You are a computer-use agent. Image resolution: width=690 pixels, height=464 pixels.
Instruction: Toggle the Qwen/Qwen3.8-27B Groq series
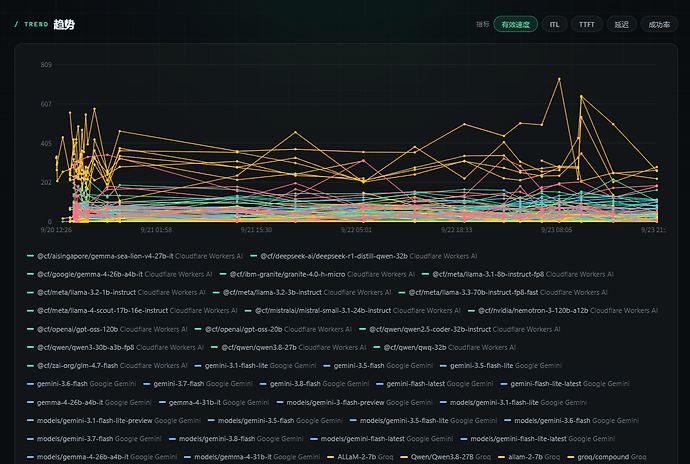point(446,457)
